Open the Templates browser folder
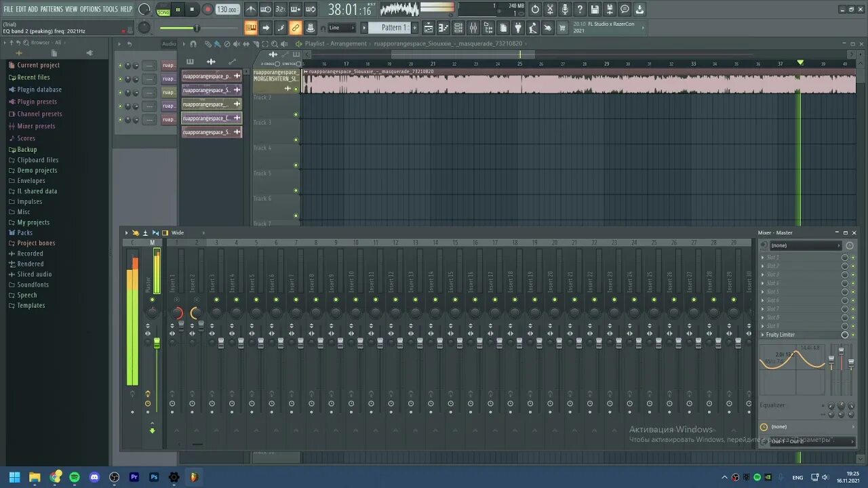This screenshot has width=868, height=488. (x=31, y=306)
